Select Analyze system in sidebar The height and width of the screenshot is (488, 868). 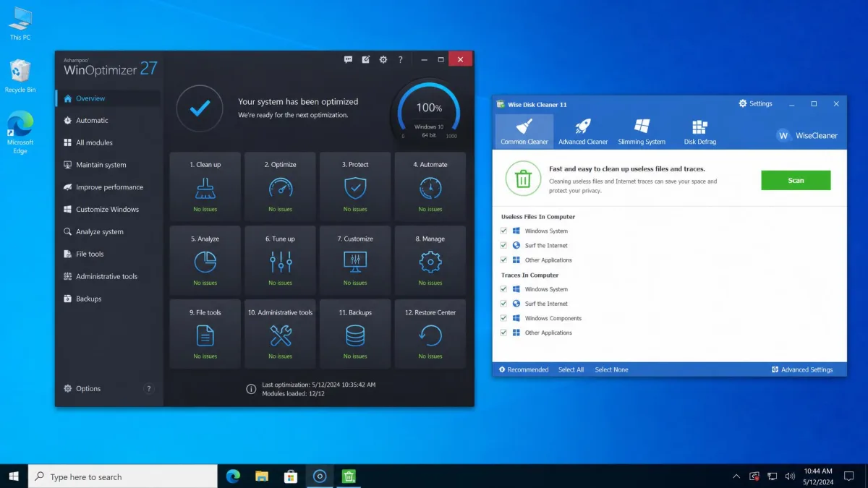(109, 232)
